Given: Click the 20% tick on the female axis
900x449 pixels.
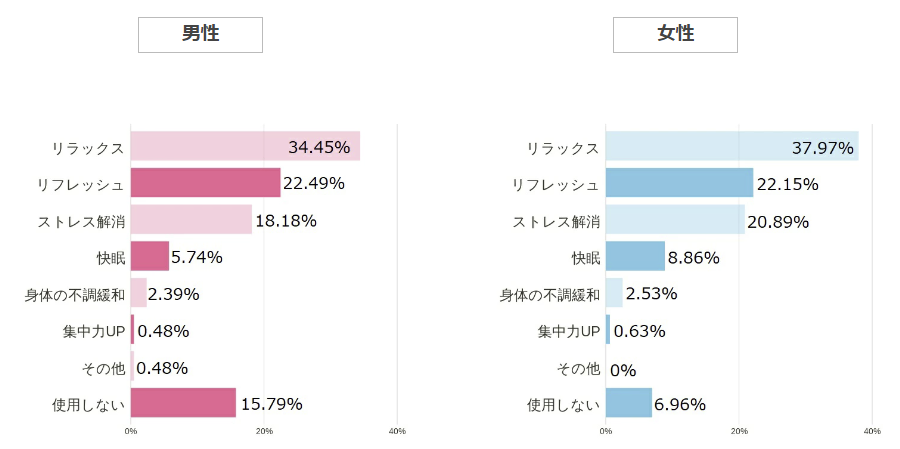Looking at the screenshot, I should coord(739,431).
